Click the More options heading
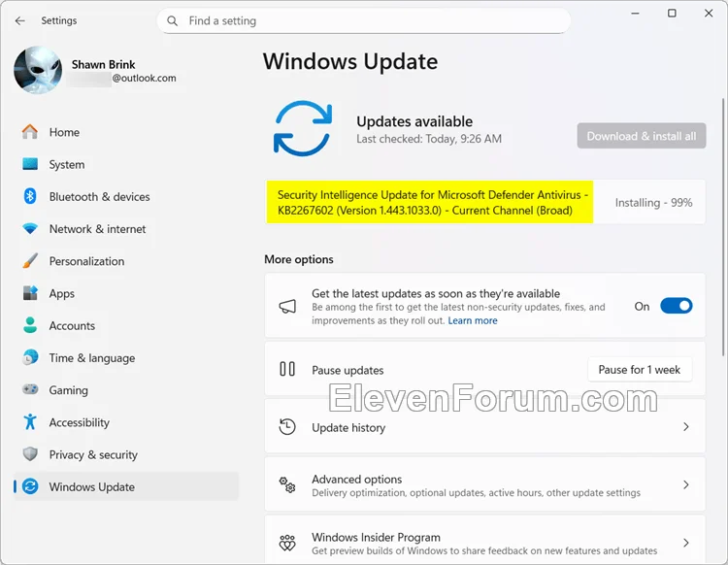 coord(299,259)
